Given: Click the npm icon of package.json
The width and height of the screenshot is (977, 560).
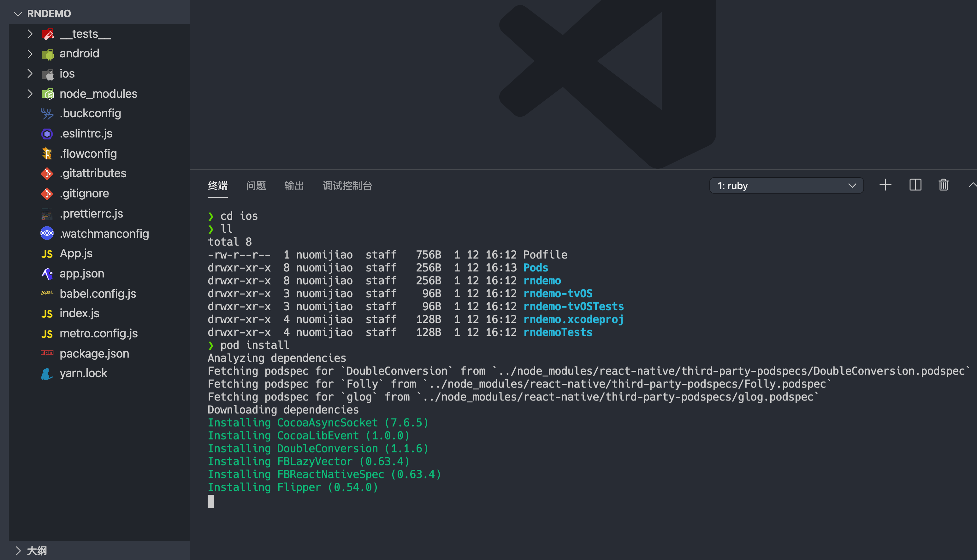Looking at the screenshot, I should (47, 353).
